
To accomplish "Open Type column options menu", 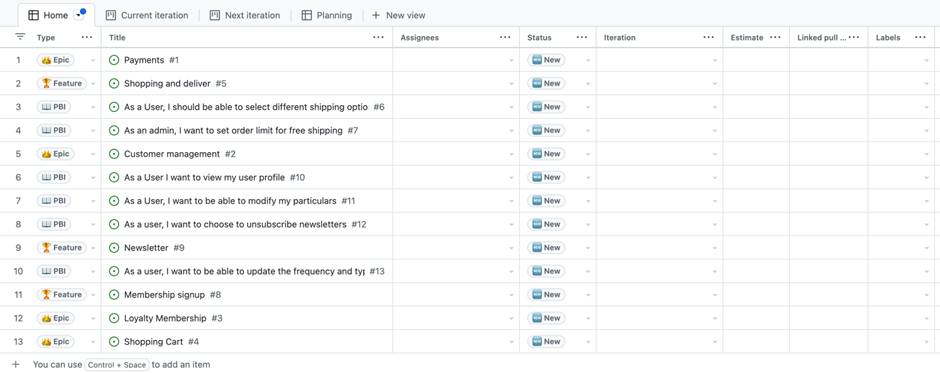I will (87, 37).
